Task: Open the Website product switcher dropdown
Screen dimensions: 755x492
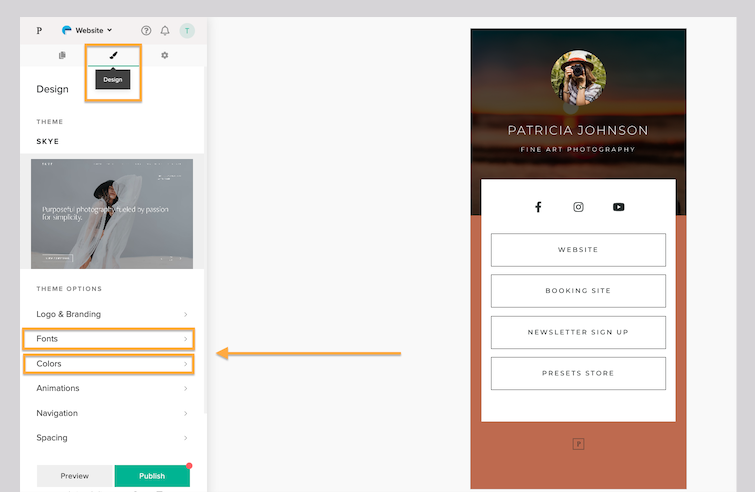Action: click(x=87, y=30)
